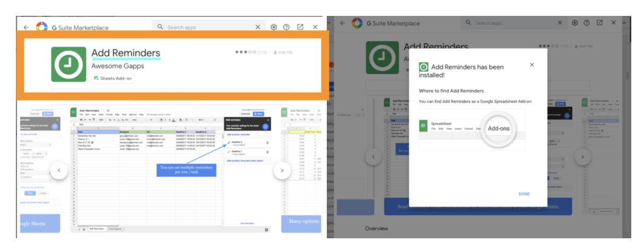Go back using the right window's back arrow

coord(343,23)
